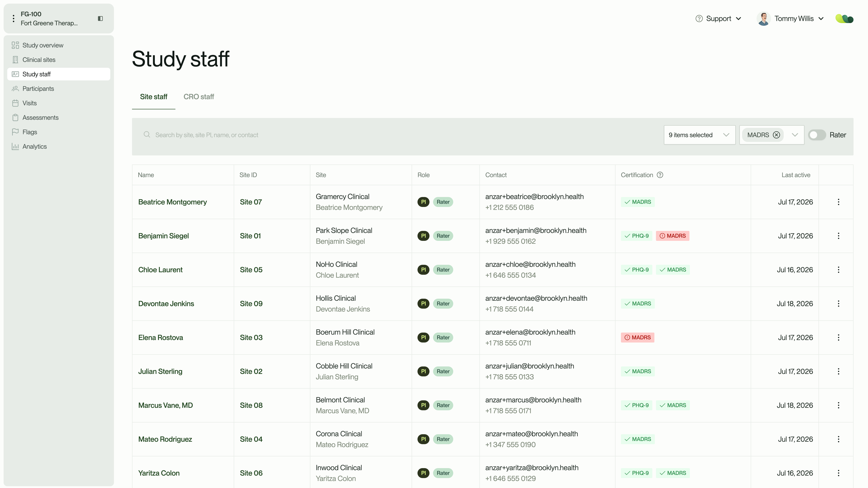
Task: Switch to the CRO staff tab
Action: [x=198, y=97]
